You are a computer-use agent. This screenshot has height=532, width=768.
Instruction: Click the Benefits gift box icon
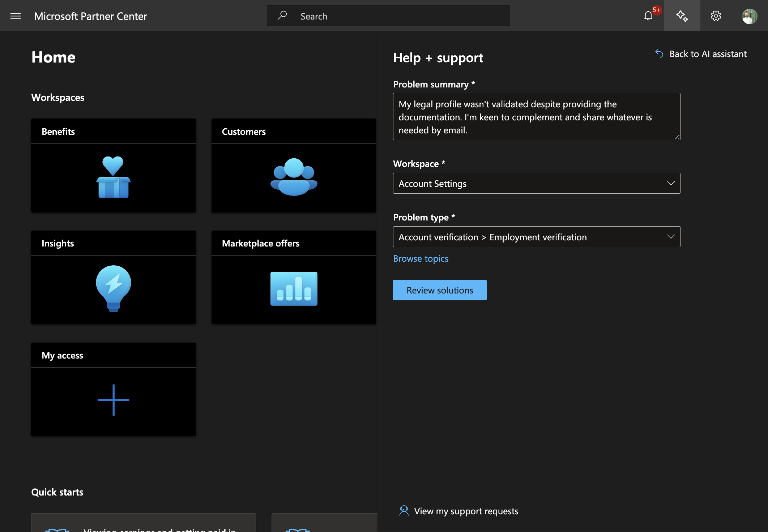[x=113, y=177]
